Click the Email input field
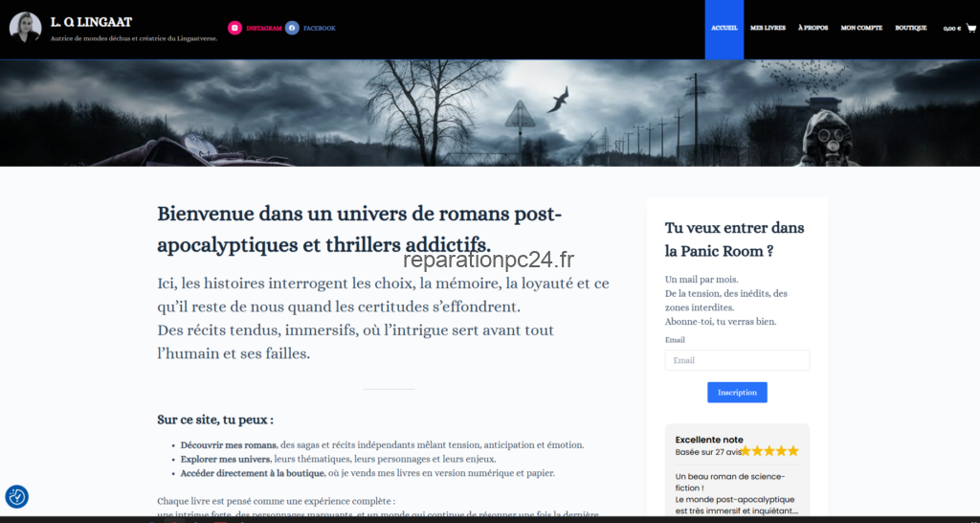This screenshot has width=980, height=523. pyautogui.click(x=737, y=360)
